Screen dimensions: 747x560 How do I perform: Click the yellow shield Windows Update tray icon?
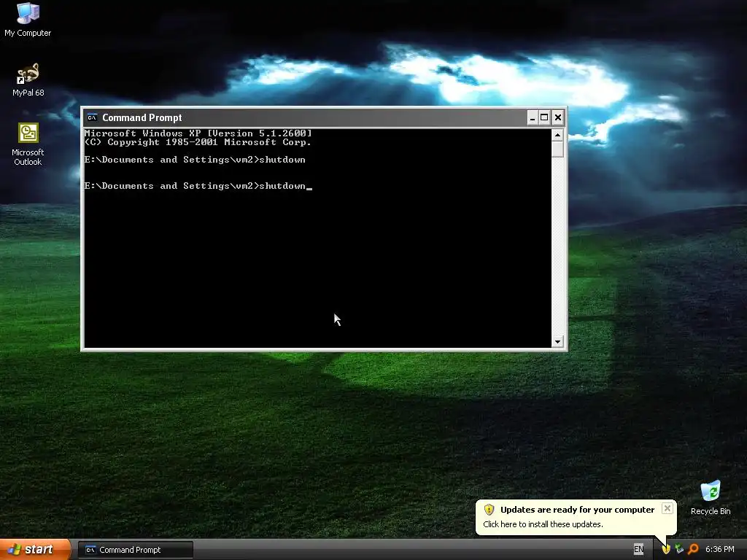[x=667, y=550]
